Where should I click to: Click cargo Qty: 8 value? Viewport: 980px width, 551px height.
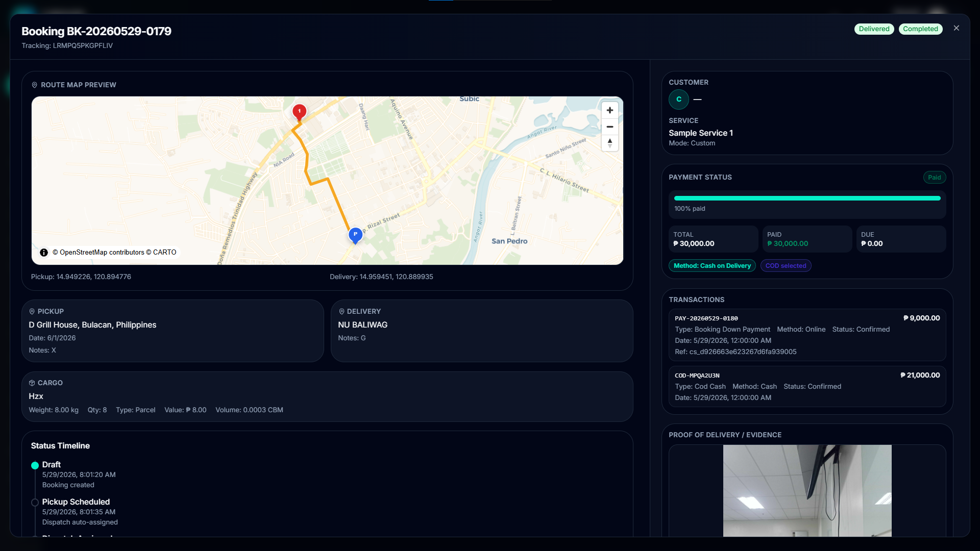tap(97, 410)
